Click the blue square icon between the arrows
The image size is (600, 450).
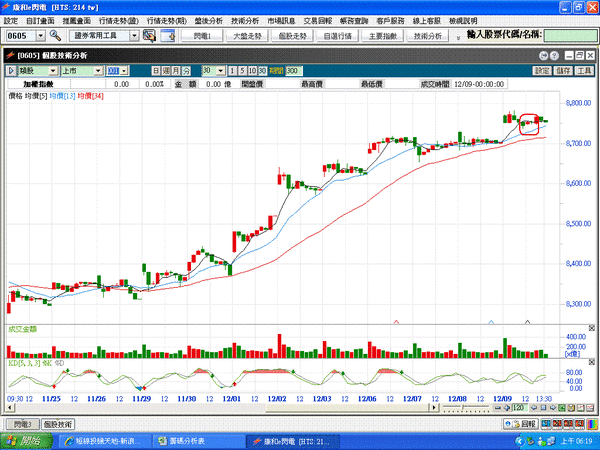pyautogui.click(x=543, y=408)
